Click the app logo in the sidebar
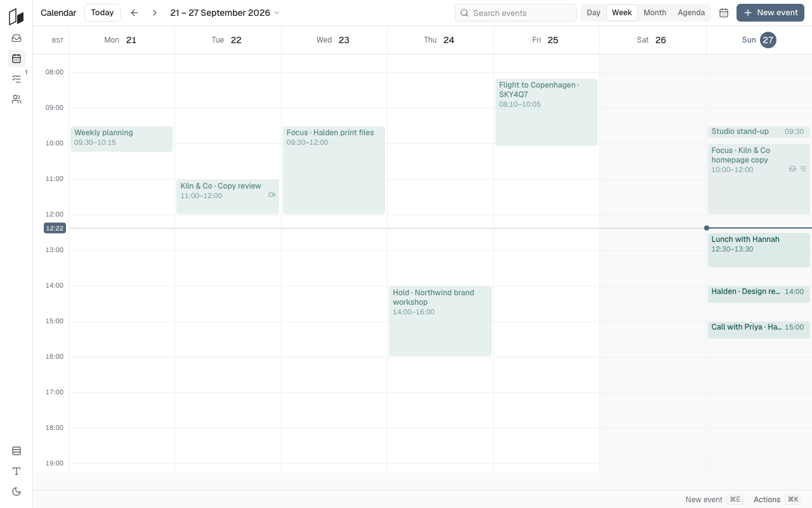 pyautogui.click(x=16, y=16)
